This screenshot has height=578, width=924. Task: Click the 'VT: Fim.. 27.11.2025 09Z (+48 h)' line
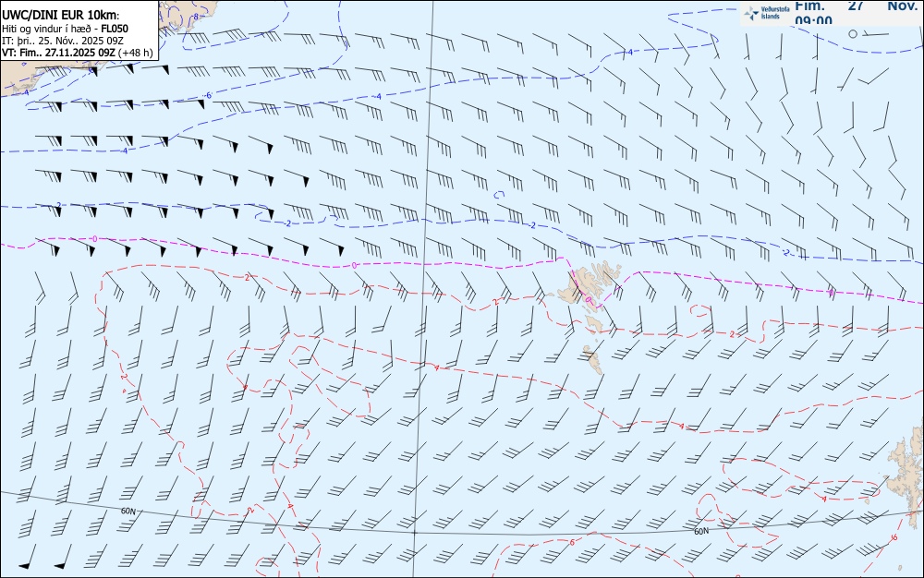click(78, 53)
